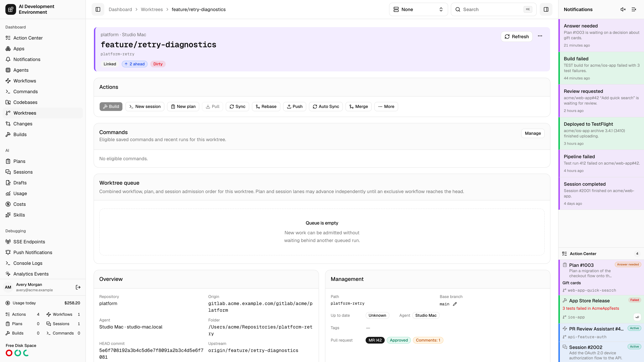Open Manage saved commands

tap(533, 133)
